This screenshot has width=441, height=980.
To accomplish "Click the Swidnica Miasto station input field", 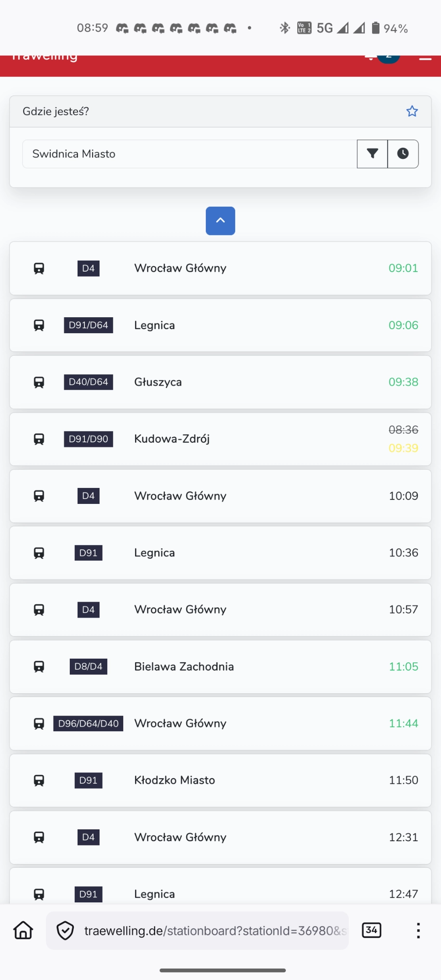I will point(189,154).
